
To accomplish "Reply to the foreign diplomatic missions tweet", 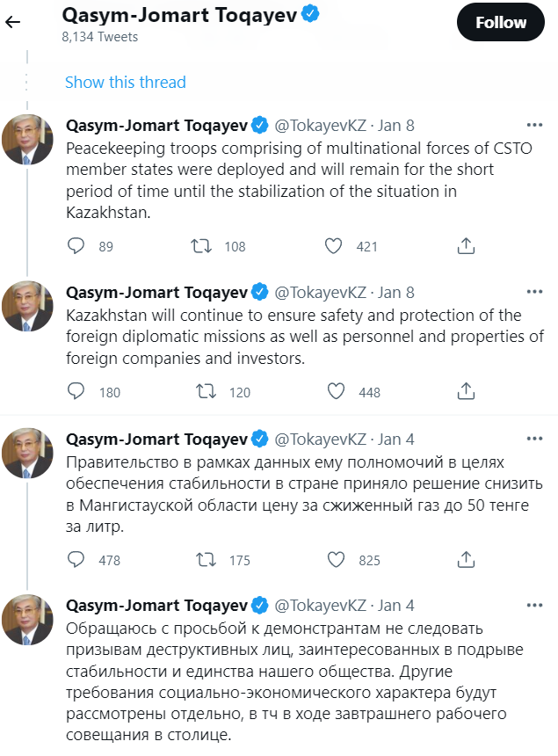I will click(76, 392).
